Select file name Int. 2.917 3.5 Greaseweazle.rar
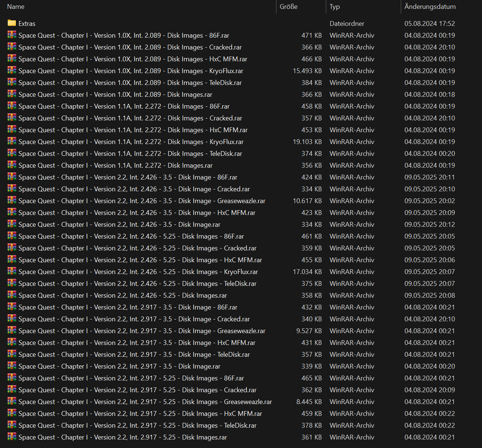Image resolution: width=482 pixels, height=448 pixels. [142, 331]
